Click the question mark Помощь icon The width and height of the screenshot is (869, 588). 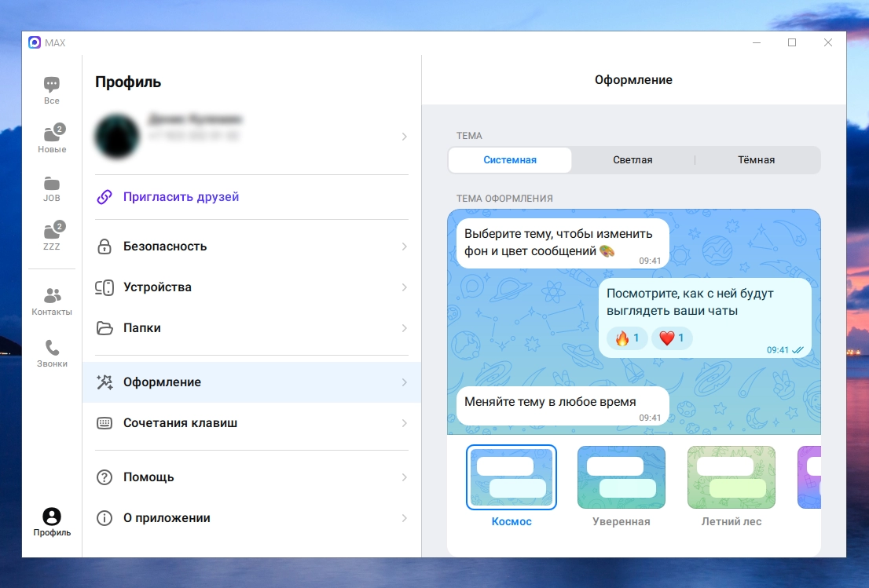click(104, 477)
